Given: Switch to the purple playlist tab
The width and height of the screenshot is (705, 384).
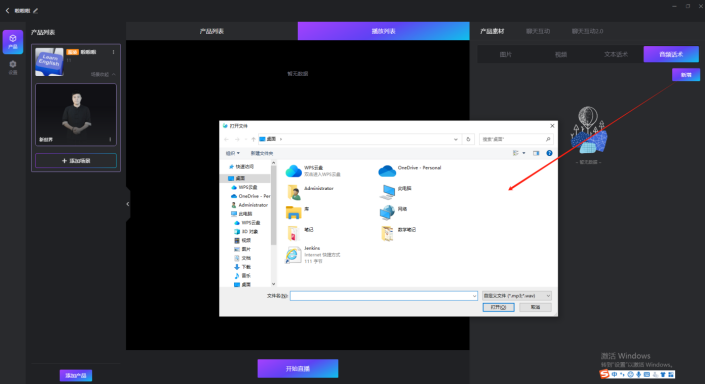Looking at the screenshot, I should [x=384, y=31].
